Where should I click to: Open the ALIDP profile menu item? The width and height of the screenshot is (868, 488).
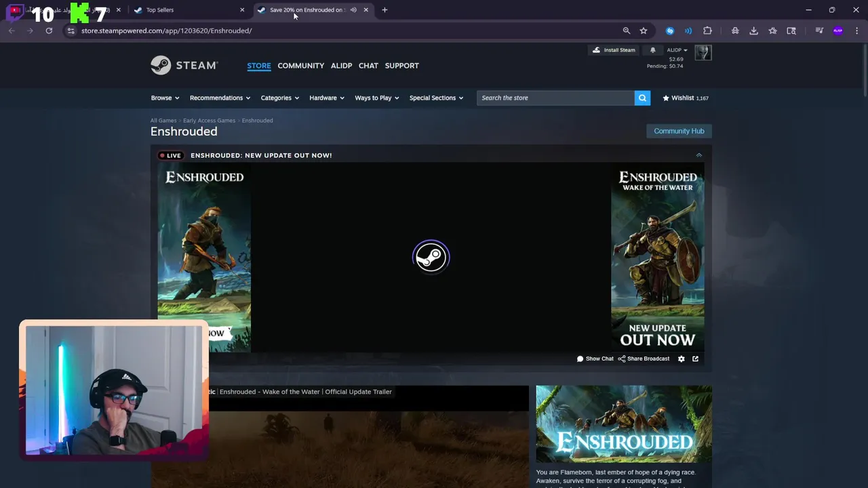pos(341,66)
